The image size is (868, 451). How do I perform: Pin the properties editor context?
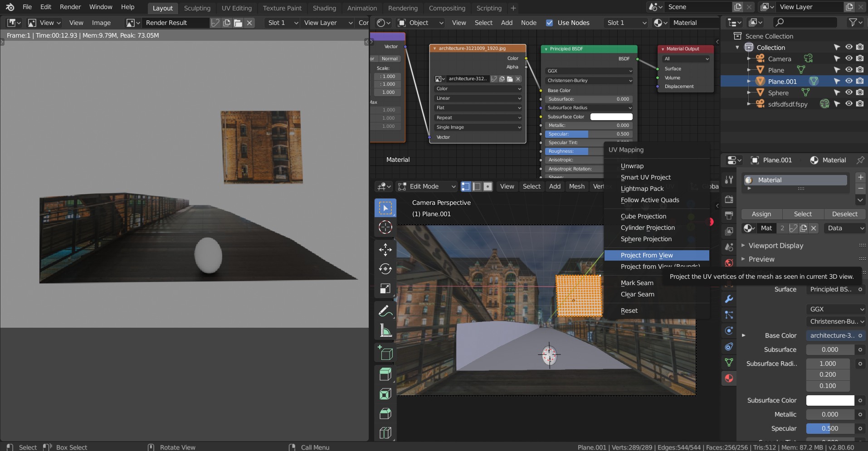[860, 160]
